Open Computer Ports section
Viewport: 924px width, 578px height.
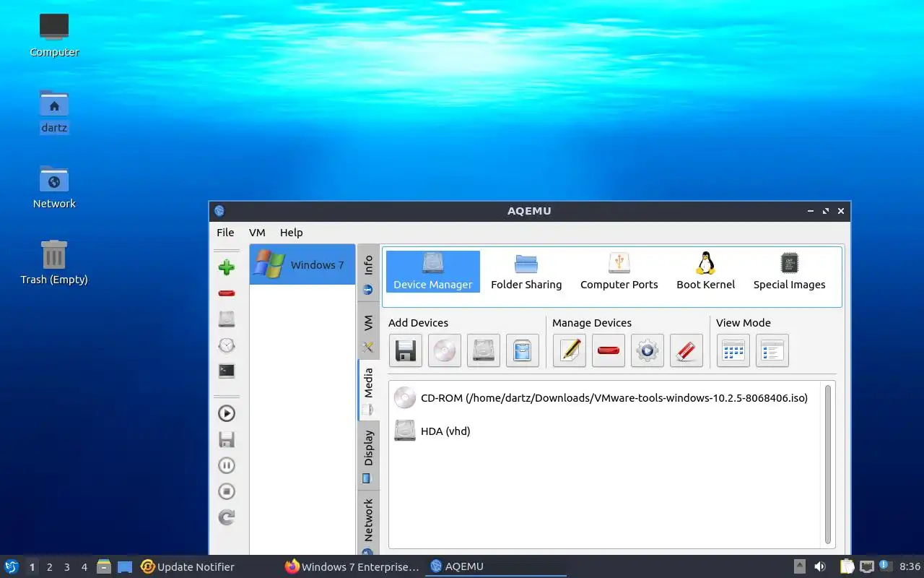click(x=619, y=272)
